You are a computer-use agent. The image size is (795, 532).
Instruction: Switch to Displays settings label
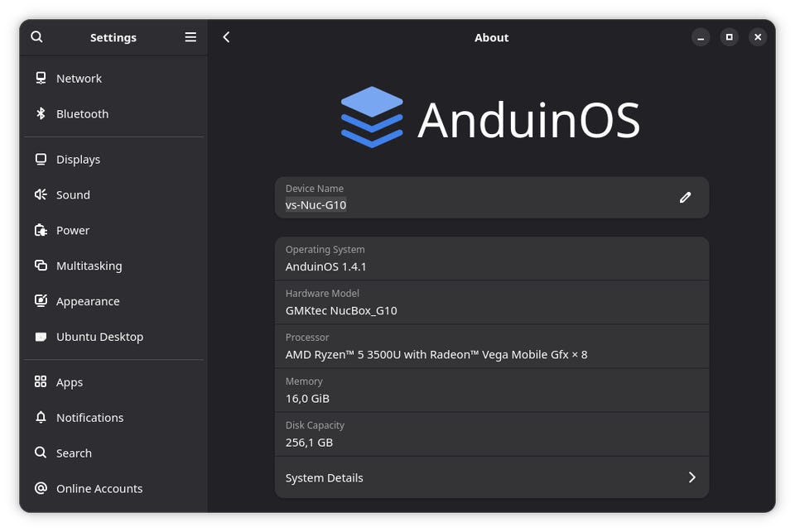point(78,160)
